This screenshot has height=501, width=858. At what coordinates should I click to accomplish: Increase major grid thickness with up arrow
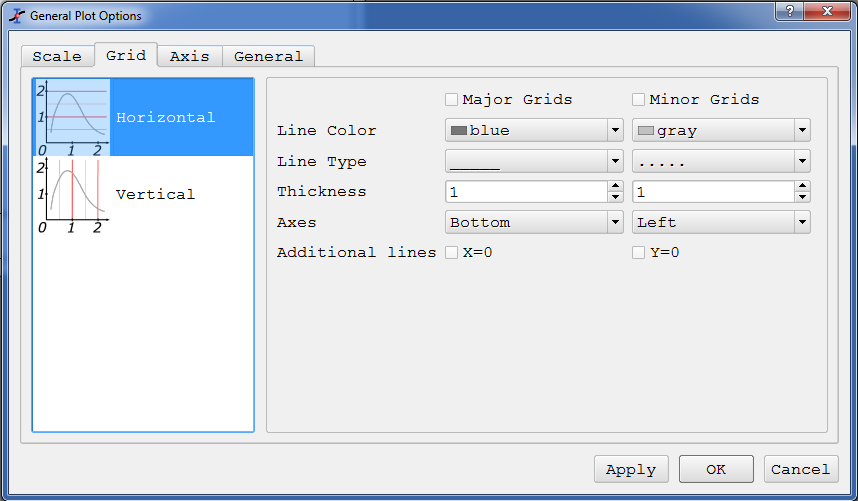616,187
